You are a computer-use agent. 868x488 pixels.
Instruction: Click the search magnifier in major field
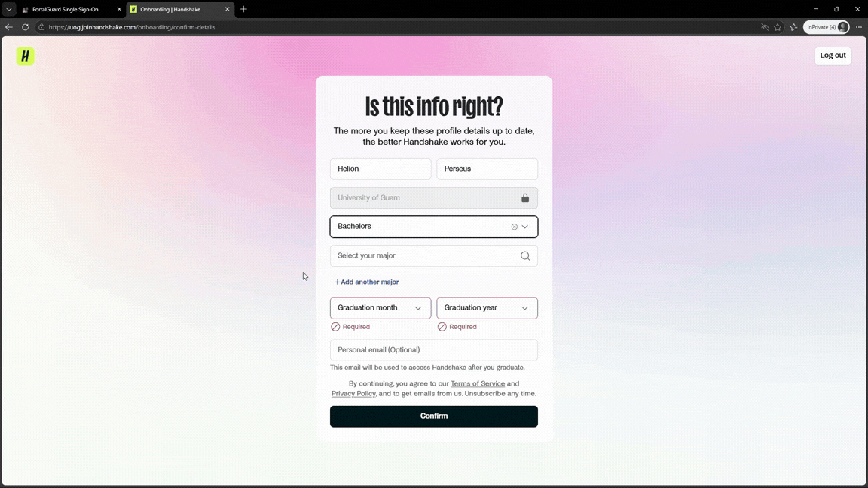[x=525, y=255]
